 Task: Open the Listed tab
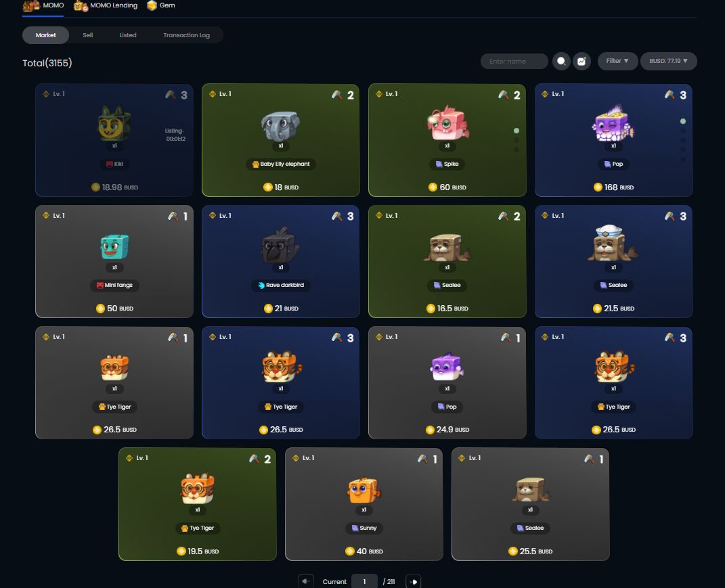pyautogui.click(x=128, y=35)
